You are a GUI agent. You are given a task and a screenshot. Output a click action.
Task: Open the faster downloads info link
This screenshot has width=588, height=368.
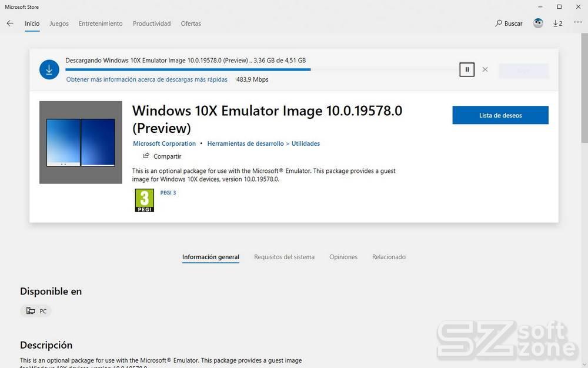(146, 79)
